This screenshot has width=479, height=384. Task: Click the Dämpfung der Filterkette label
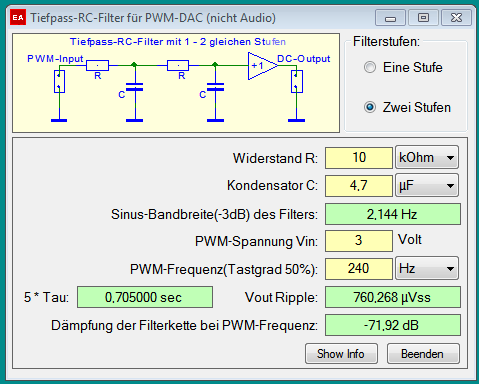point(184,325)
